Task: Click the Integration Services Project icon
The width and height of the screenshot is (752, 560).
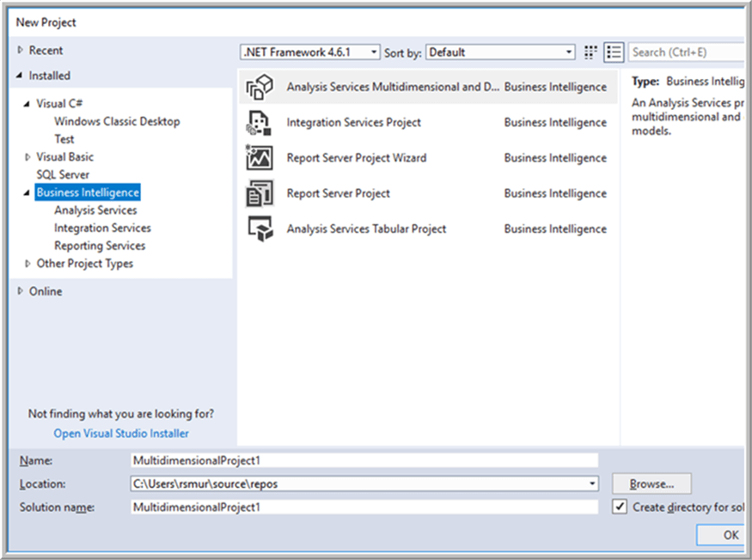Action: click(x=260, y=122)
